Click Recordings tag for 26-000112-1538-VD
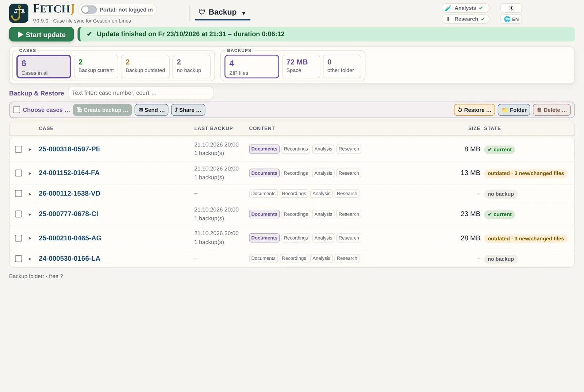The image size is (584, 392). (x=294, y=194)
